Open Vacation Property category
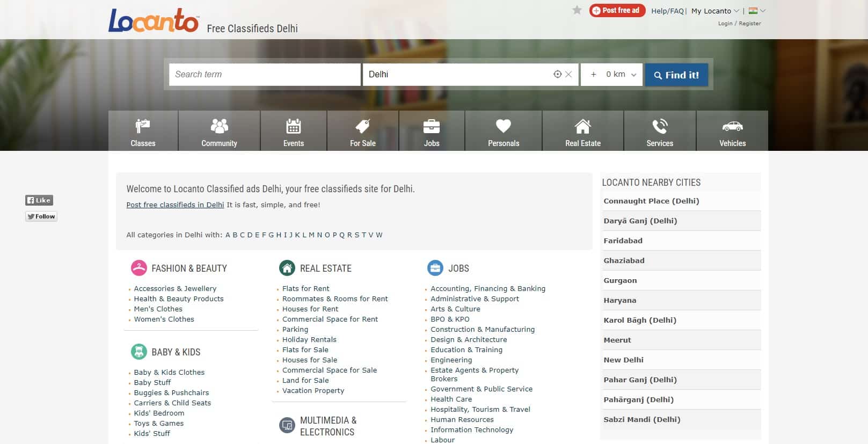The image size is (868, 444). click(x=313, y=390)
